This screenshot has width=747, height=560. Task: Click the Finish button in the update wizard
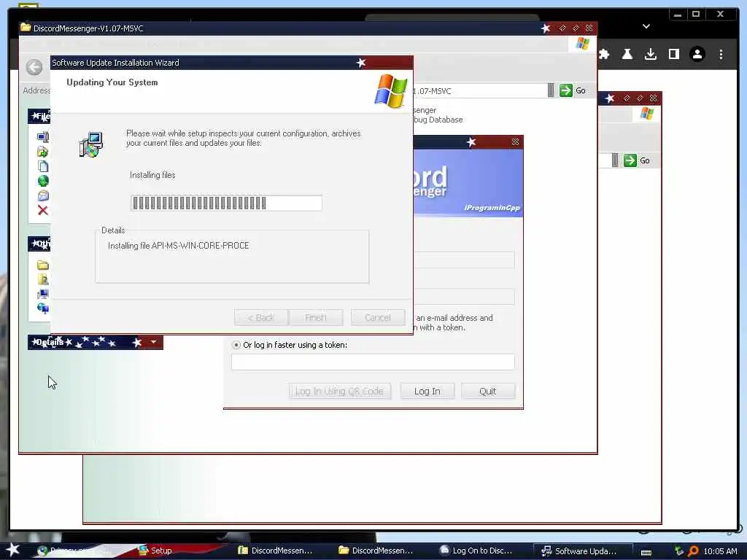(315, 317)
